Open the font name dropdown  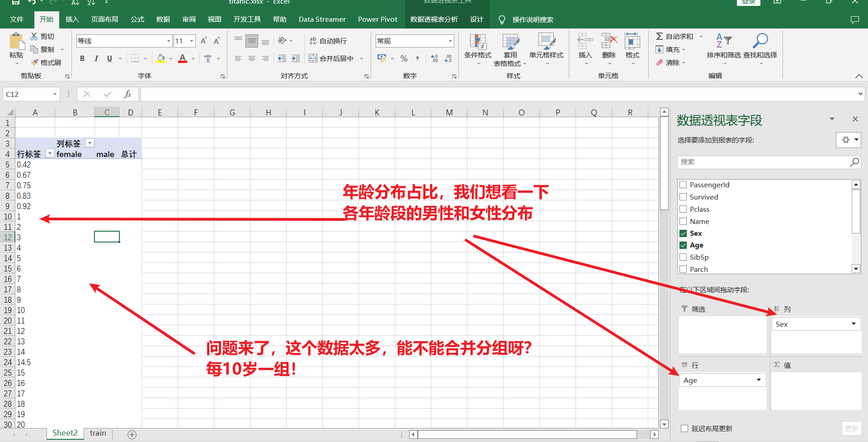[169, 41]
